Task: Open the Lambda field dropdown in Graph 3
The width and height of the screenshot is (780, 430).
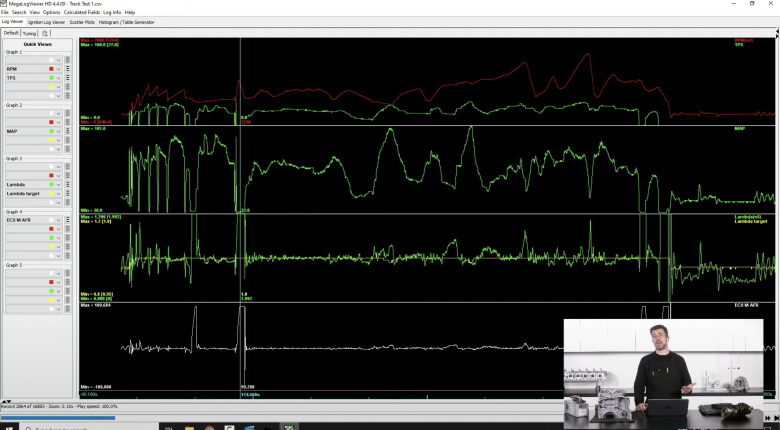Action: coord(58,185)
